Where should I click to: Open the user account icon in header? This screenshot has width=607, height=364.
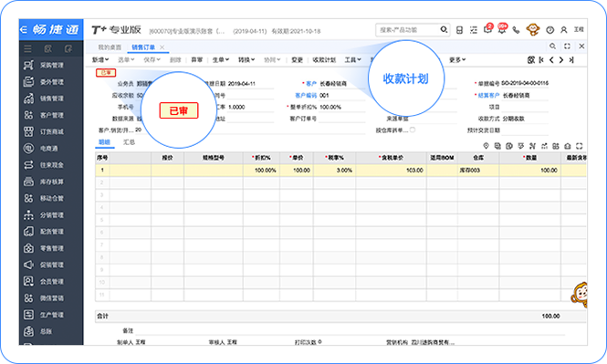tap(564, 30)
